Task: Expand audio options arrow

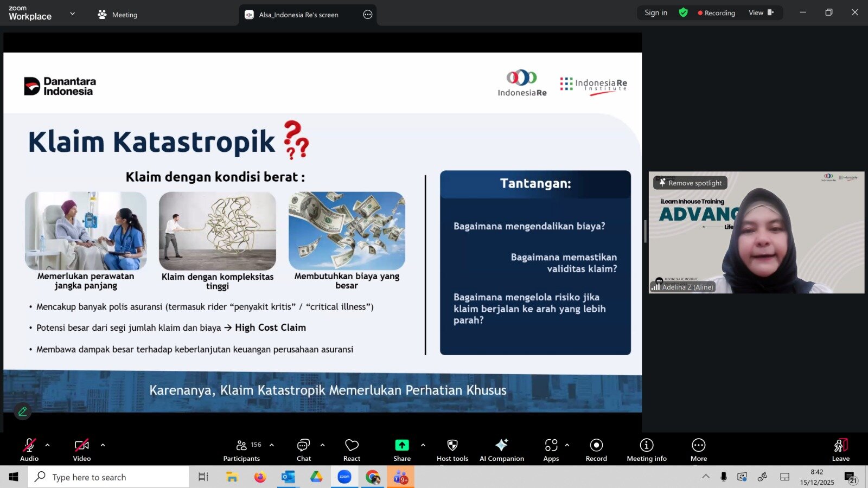Action: coord(48,445)
